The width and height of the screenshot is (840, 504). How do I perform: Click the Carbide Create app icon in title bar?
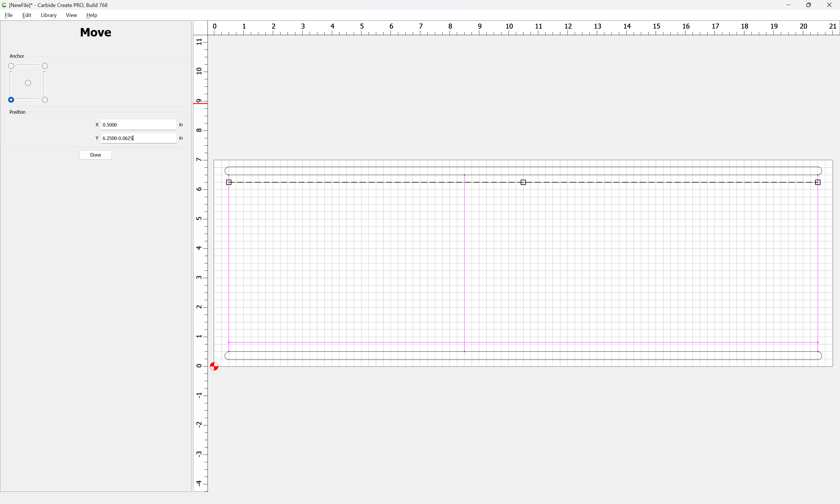(x=4, y=5)
